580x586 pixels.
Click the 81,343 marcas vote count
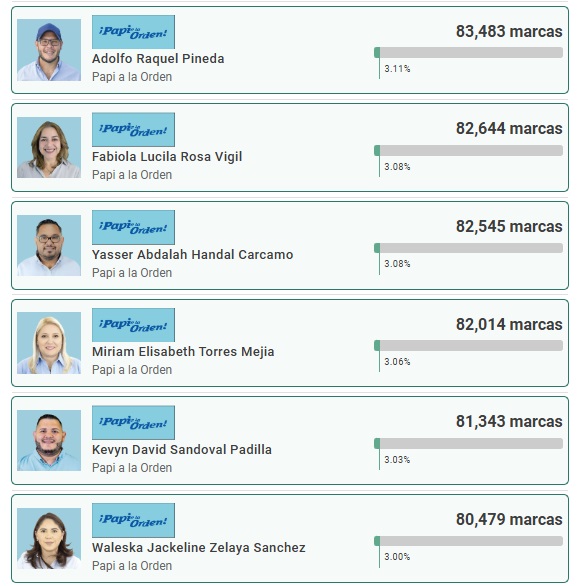click(509, 422)
